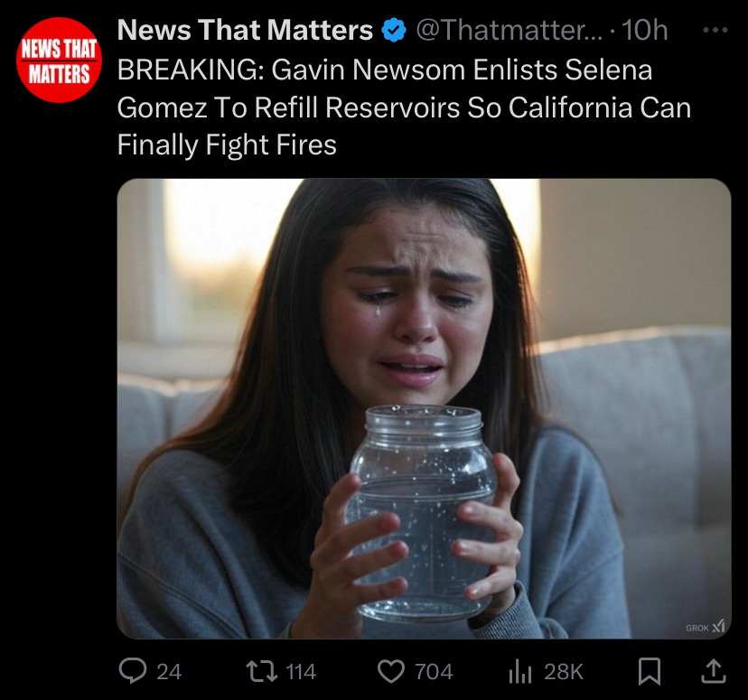This screenshot has height=700, width=748.
Task: Click the blue verified checkmark badge
Action: (394, 30)
